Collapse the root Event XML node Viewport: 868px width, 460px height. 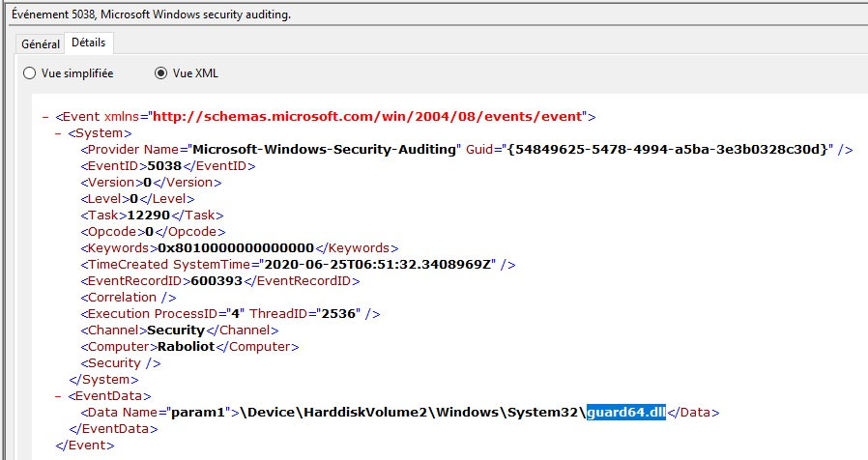(46, 117)
